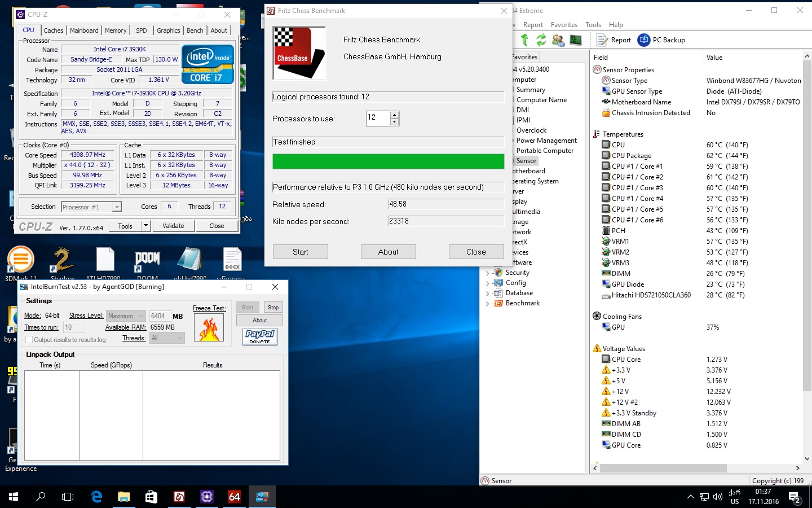Click the PayPal Donate image in IntelBurnTest

260,336
